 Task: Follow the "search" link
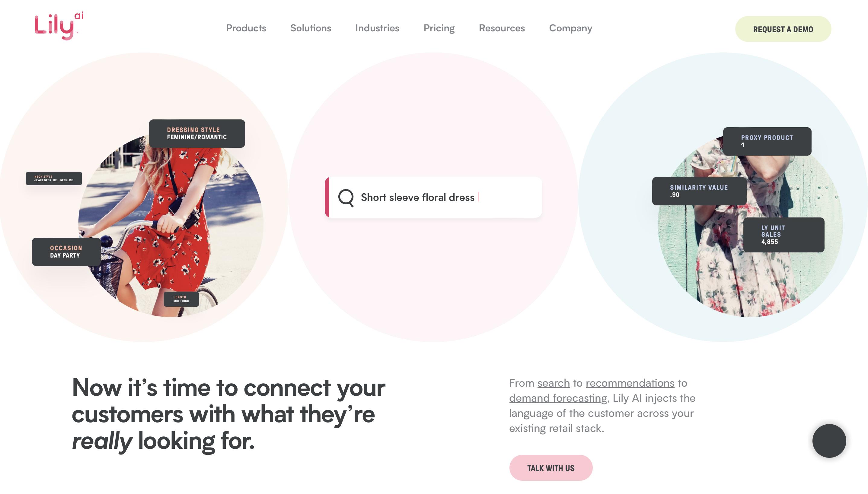[x=553, y=383]
